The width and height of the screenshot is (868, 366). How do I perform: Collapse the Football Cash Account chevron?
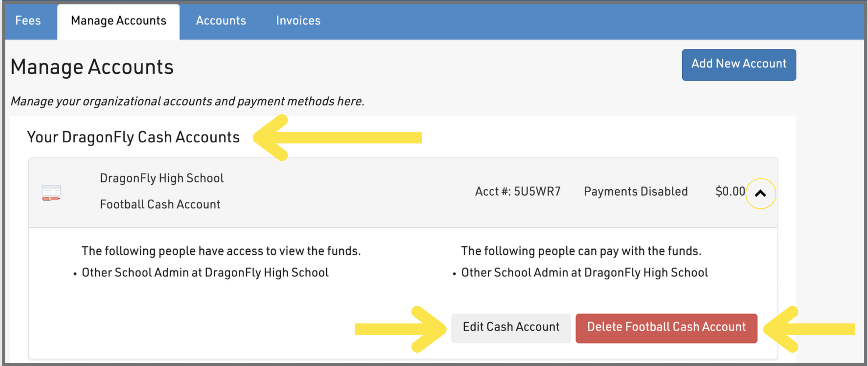click(760, 194)
